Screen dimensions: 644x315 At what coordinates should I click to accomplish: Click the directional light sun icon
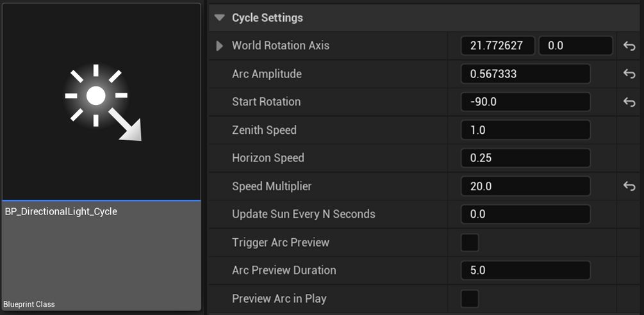pyautogui.click(x=103, y=101)
